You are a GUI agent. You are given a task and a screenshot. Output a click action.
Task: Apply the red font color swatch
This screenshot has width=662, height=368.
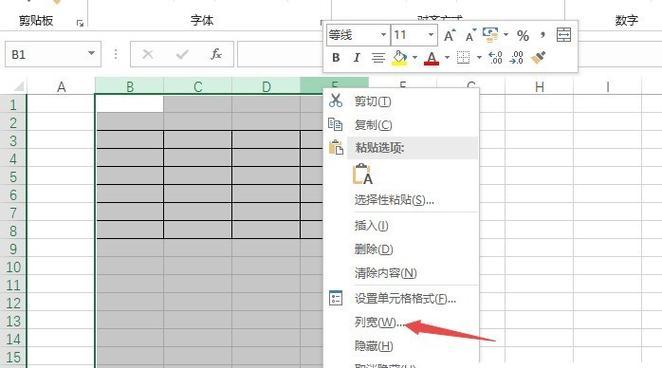click(x=431, y=58)
